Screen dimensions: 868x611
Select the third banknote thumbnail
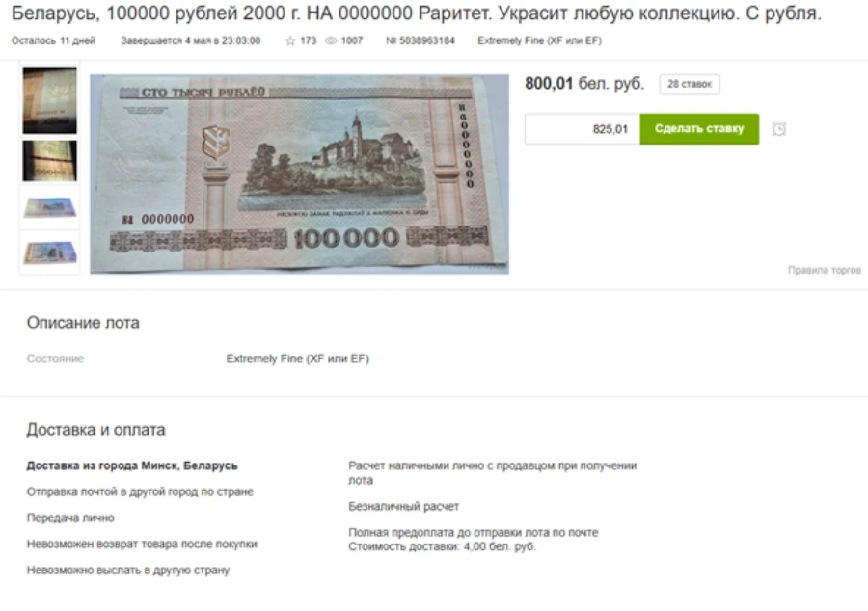[x=50, y=208]
